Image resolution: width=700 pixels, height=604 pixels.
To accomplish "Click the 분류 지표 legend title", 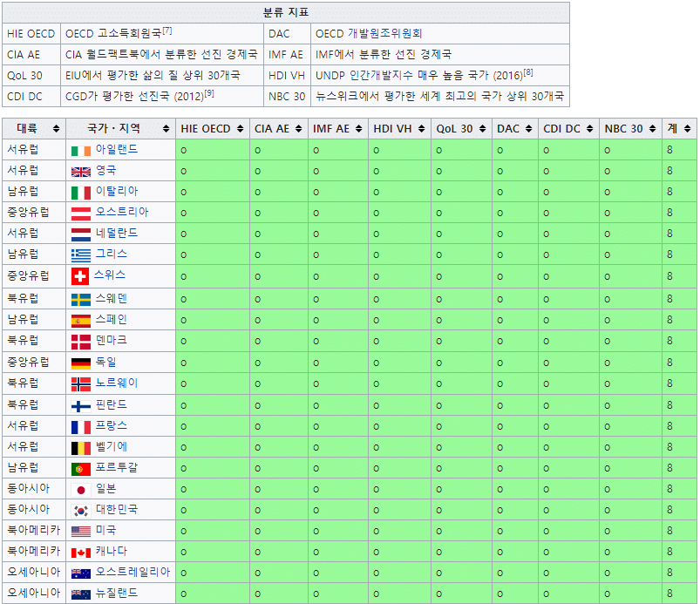I will pos(286,12).
